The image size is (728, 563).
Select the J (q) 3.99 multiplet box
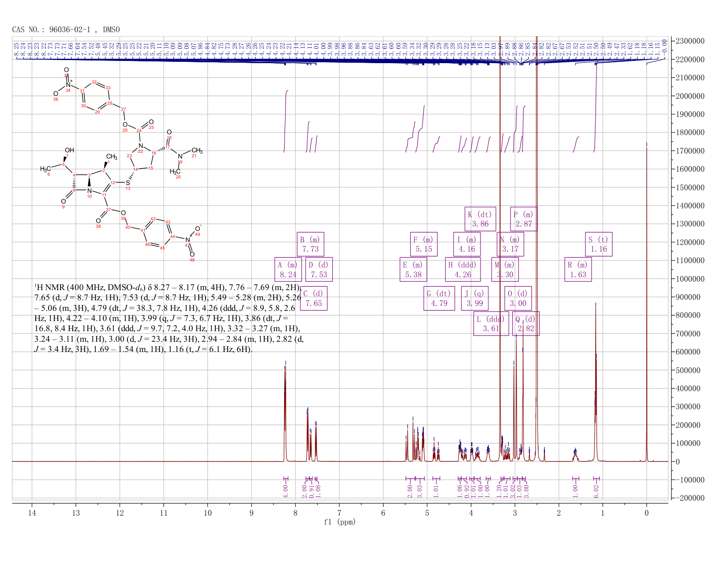pos(475,299)
